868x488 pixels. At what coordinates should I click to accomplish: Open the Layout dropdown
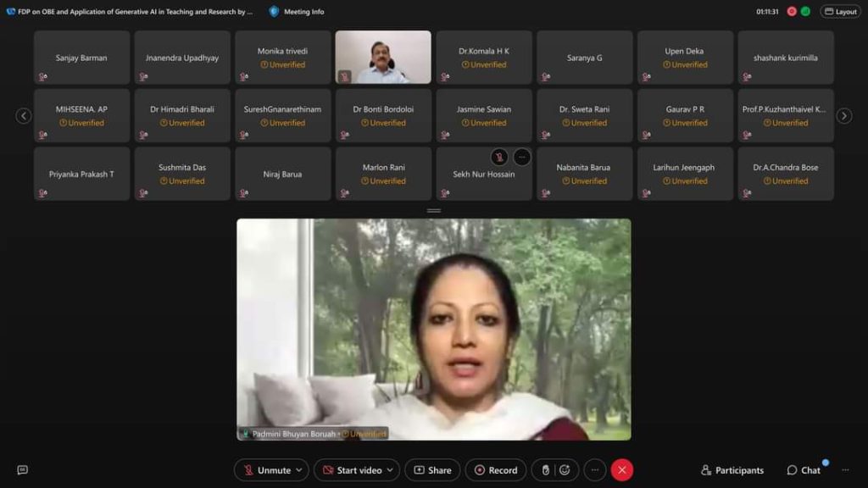pos(840,12)
